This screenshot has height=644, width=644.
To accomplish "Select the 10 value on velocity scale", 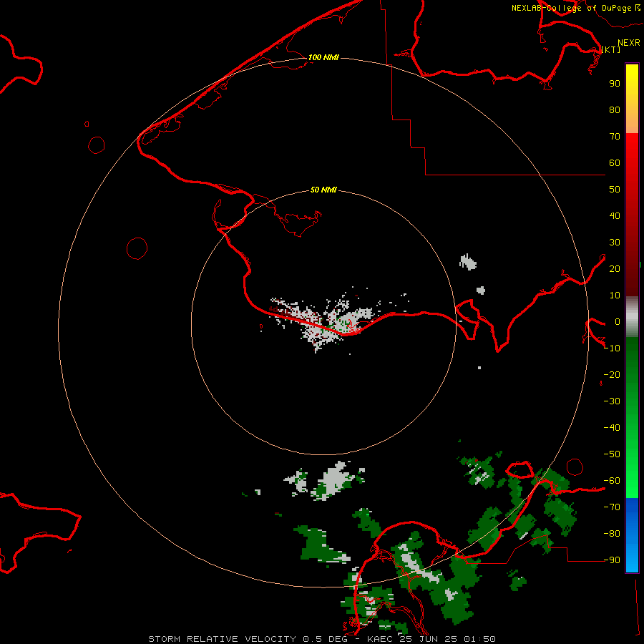I will point(615,296).
